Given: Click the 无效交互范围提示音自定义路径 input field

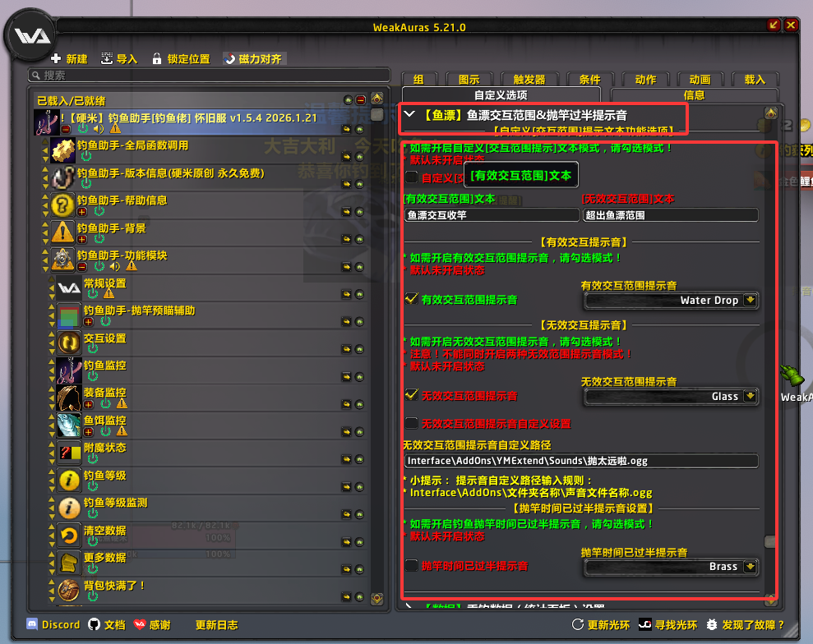Looking at the screenshot, I should pyautogui.click(x=581, y=461).
